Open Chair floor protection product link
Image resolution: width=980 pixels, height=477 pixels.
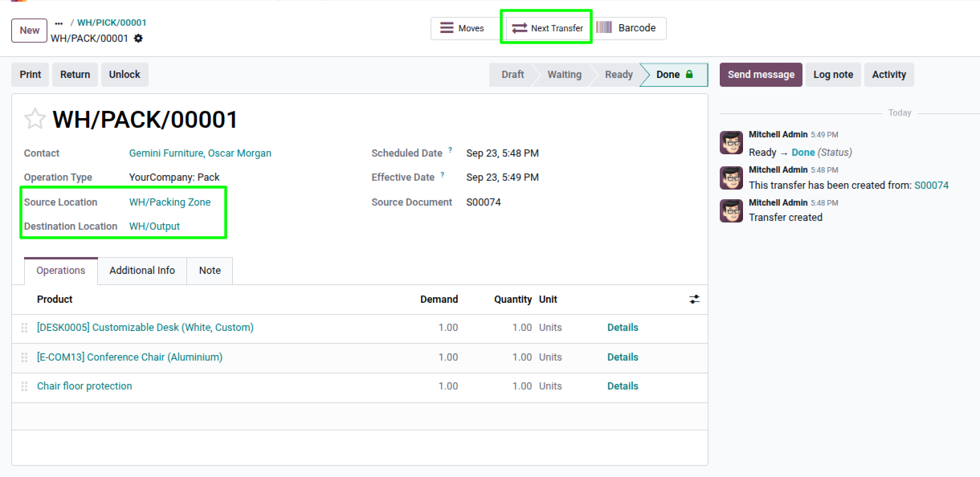pos(84,386)
